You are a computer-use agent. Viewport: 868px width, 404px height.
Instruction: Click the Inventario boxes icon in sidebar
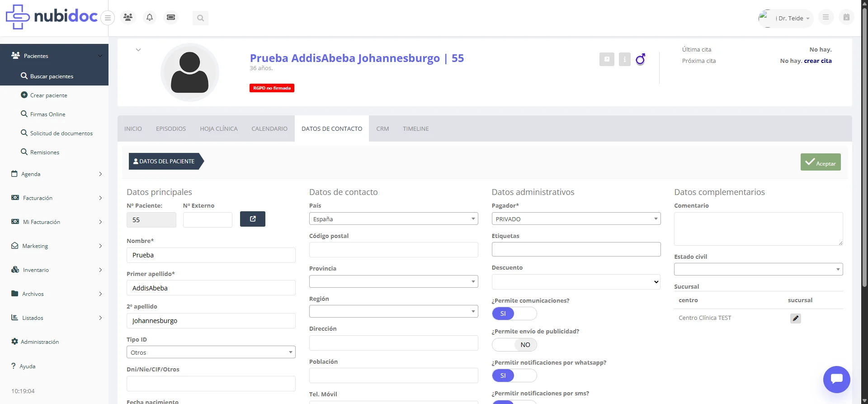(x=15, y=270)
